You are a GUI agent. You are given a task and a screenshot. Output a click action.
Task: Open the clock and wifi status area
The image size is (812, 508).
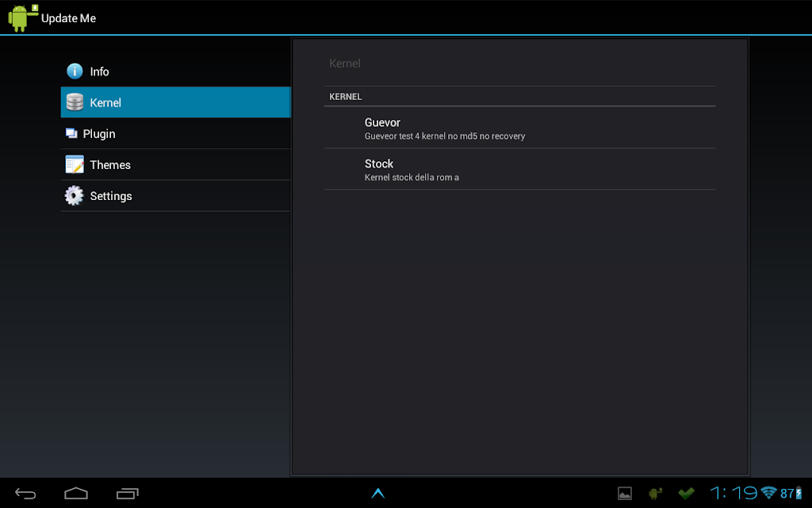pos(756,493)
